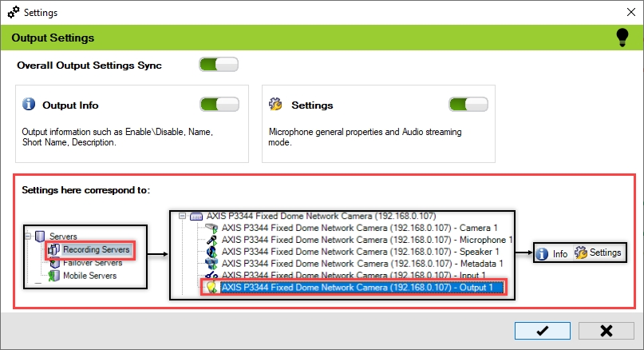Collapse the Servers tree node
The width and height of the screenshot is (644, 350).
(x=28, y=237)
